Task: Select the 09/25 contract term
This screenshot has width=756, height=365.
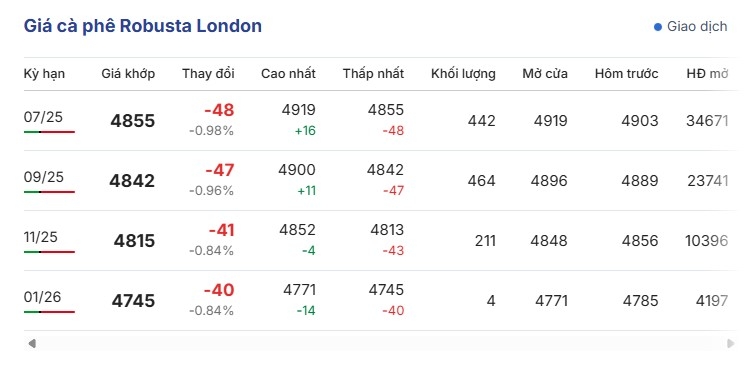Action: click(43, 177)
